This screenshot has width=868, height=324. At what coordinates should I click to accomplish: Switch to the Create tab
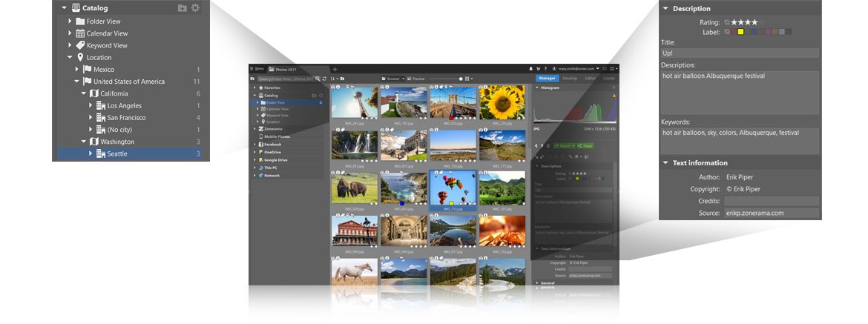click(609, 79)
